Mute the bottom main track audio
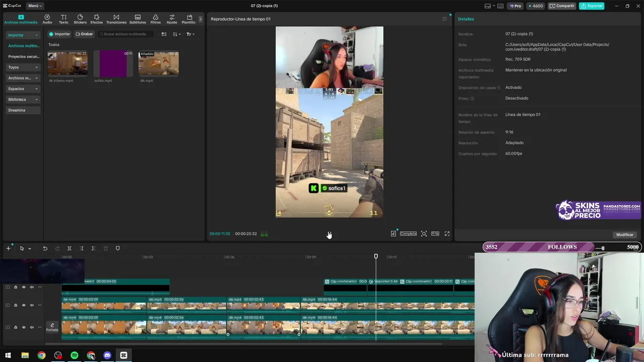 coord(32,327)
